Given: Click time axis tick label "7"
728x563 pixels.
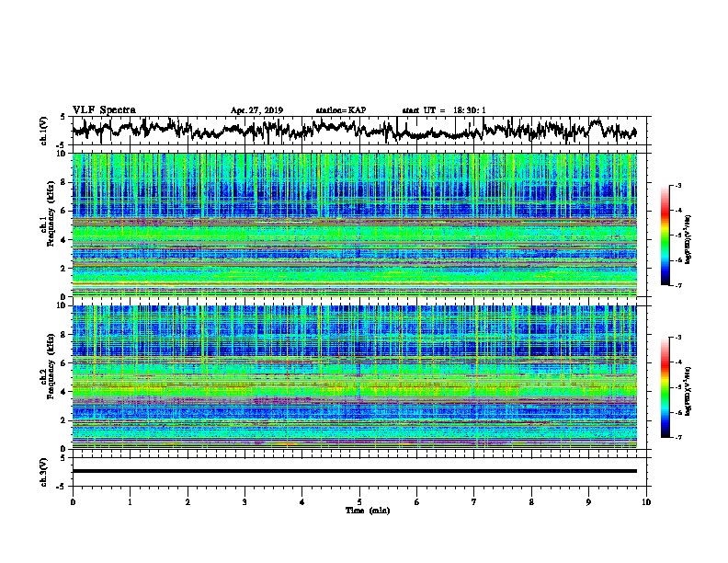Looking at the screenshot, I should tap(474, 502).
